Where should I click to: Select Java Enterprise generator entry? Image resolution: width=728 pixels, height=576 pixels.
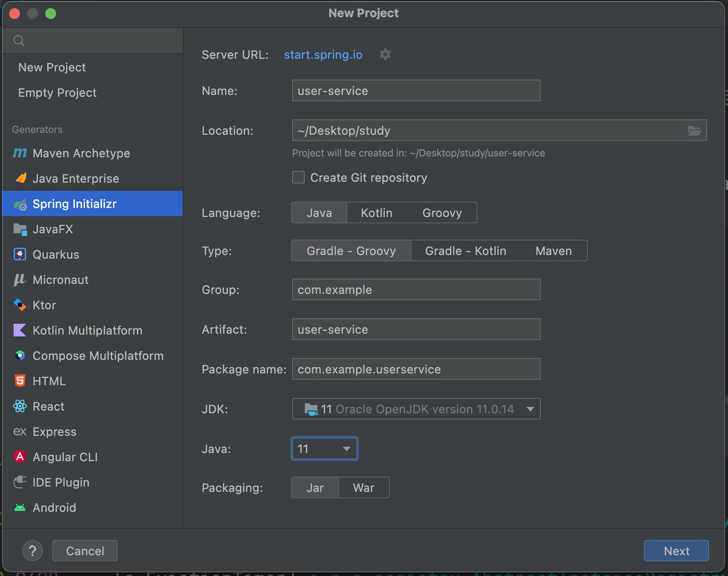point(93,178)
